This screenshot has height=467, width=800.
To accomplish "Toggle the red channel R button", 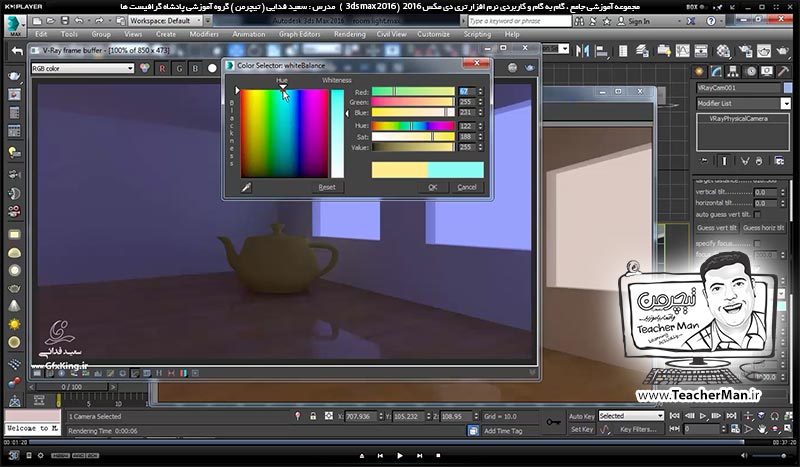I will (x=162, y=68).
